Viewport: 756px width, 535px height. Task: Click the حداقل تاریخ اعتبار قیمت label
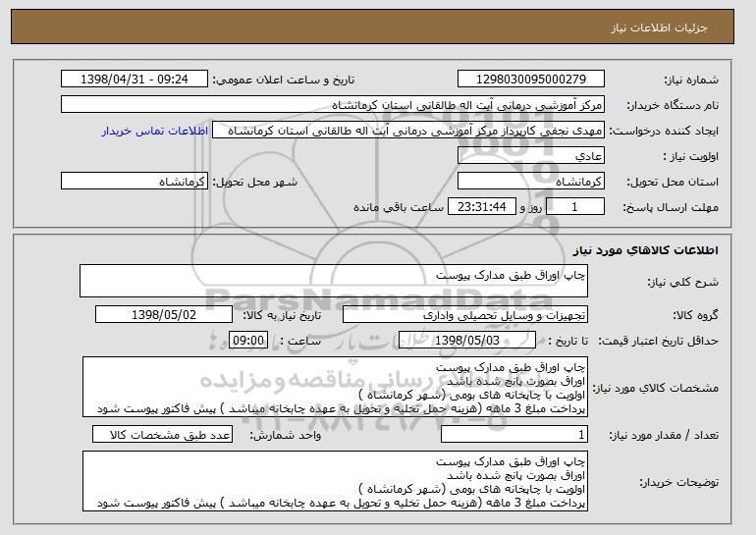point(658,341)
